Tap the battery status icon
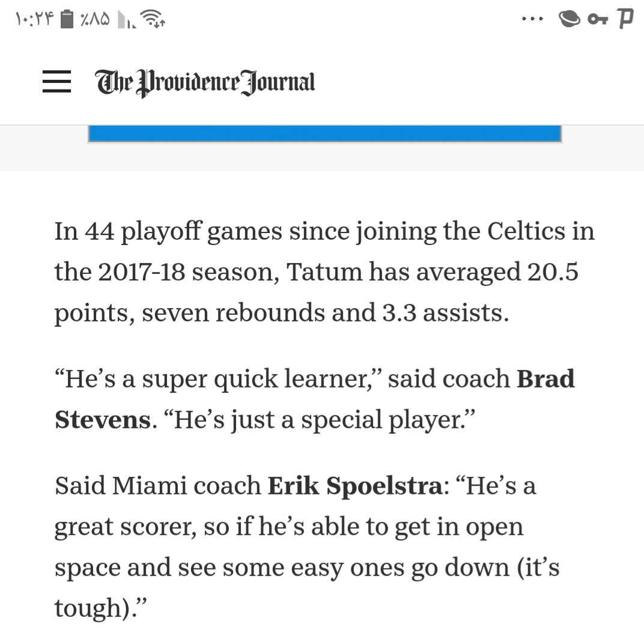This screenshot has height=644, width=644. point(67,19)
